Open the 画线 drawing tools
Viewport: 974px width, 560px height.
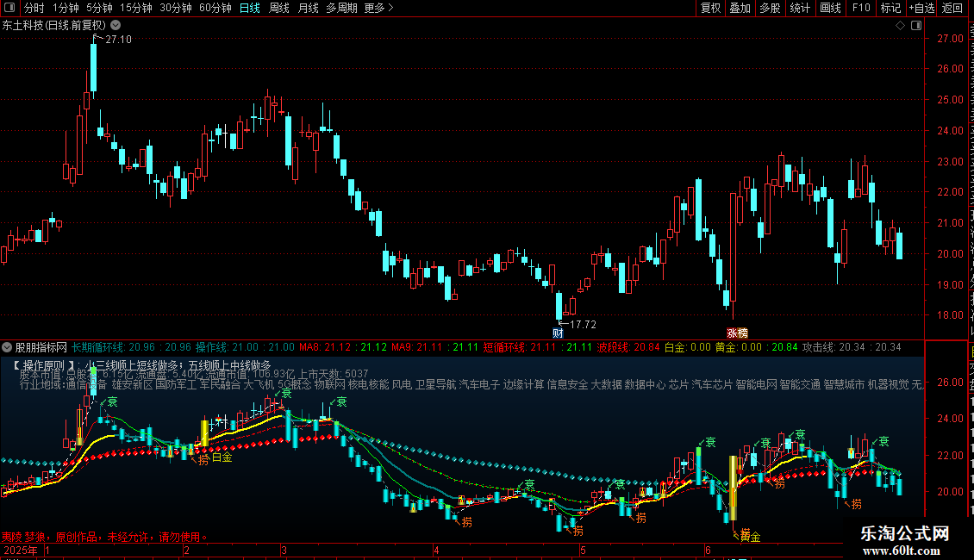830,8
